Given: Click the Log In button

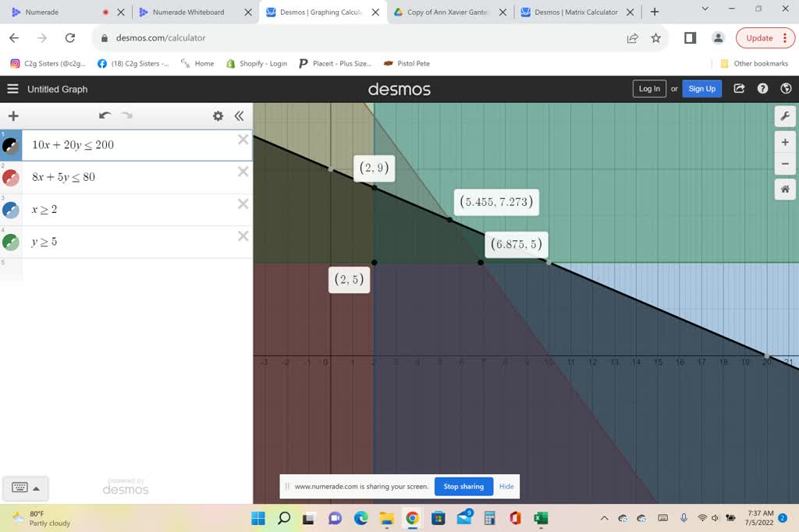Looking at the screenshot, I should 649,89.
